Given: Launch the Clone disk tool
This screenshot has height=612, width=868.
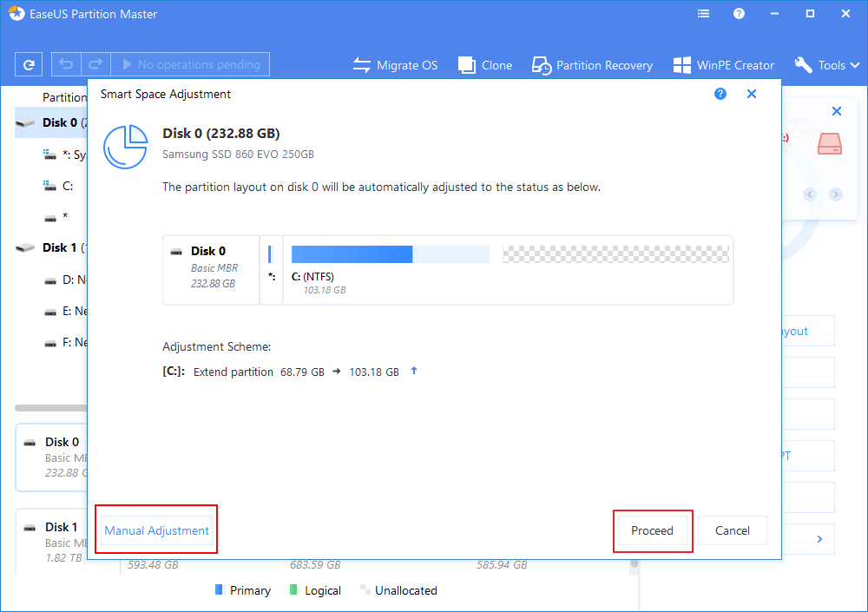Looking at the screenshot, I should [x=485, y=65].
